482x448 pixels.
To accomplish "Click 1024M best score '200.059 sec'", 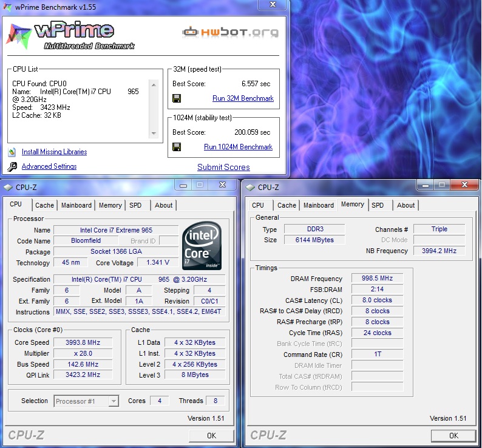I will [253, 132].
